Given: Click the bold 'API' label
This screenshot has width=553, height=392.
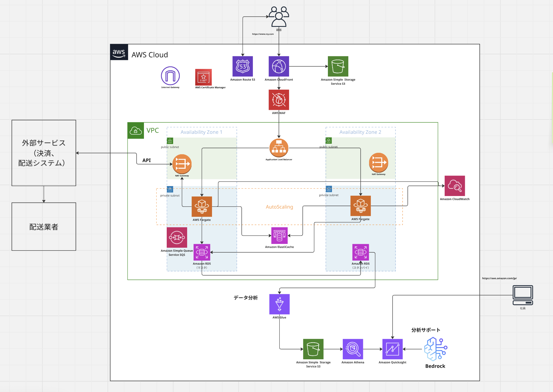Looking at the screenshot, I should 147,160.
